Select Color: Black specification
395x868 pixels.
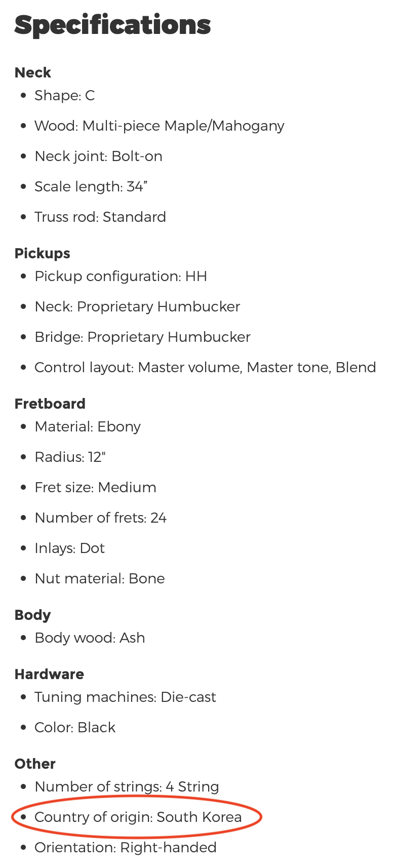pos(75,728)
